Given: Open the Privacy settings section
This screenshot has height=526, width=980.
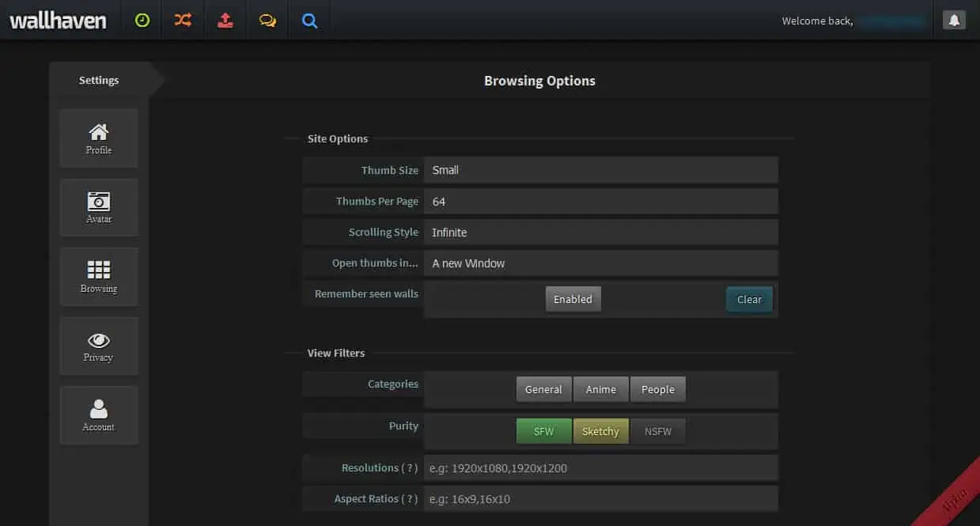Looking at the screenshot, I should [x=99, y=346].
